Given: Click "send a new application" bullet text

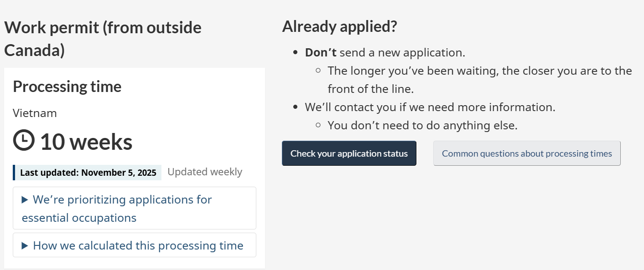Looking at the screenshot, I should coord(402,52).
